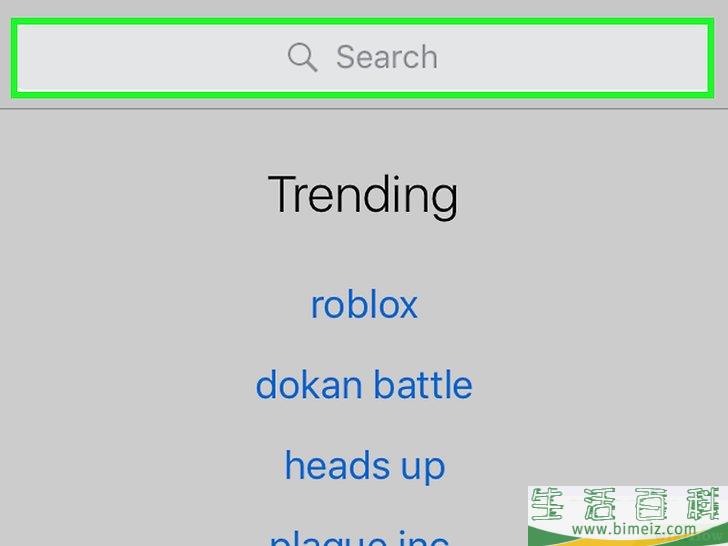Choose the heads up trending search
Viewport: 728px width, 546px height.
coord(365,466)
